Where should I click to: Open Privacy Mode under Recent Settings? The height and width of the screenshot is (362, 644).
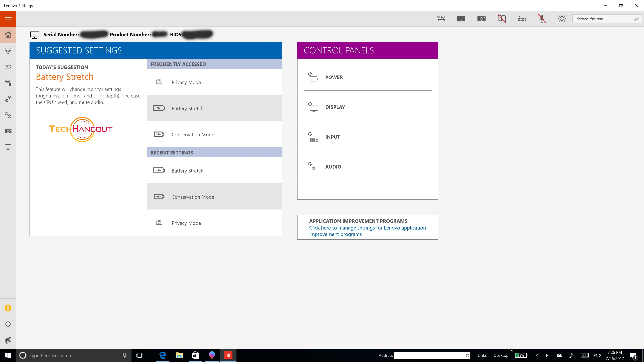click(214, 223)
